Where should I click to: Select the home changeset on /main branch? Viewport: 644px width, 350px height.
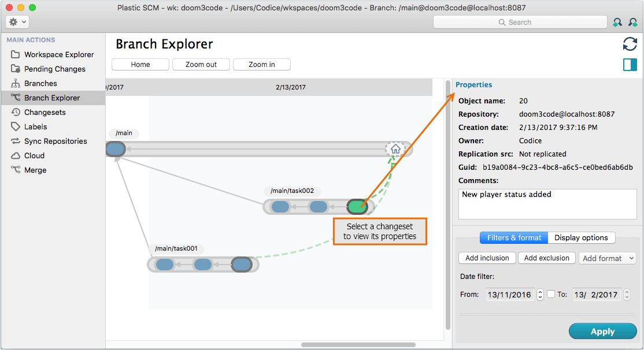(x=395, y=149)
